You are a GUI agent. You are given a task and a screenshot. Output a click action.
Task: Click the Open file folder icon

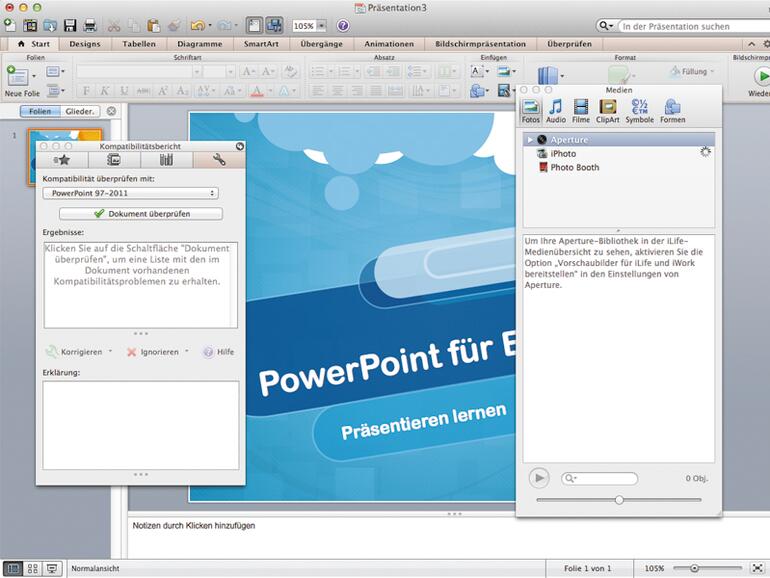50,26
